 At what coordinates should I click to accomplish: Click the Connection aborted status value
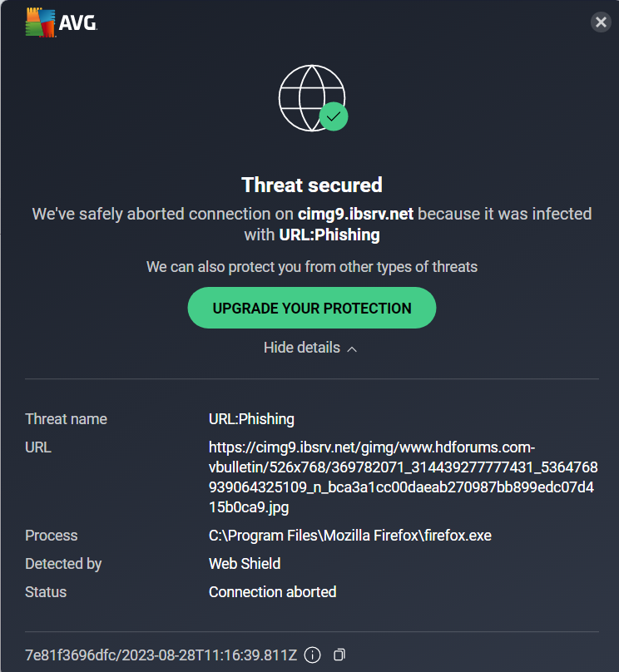[x=272, y=592]
